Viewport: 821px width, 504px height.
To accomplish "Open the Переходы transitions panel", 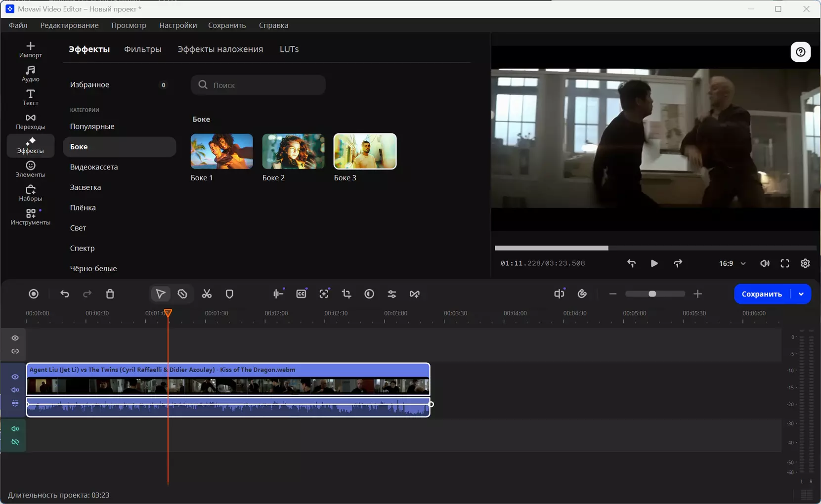I will (31, 122).
